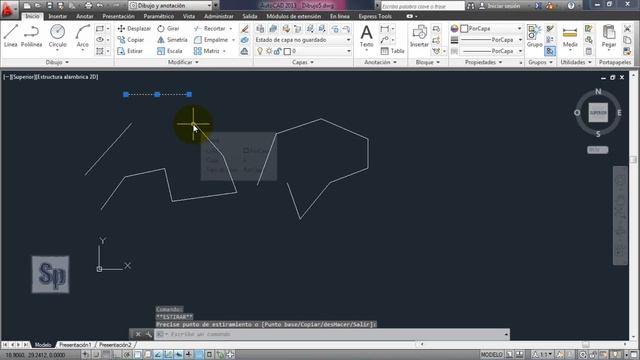Open the object color PorCapa dropdown
640x360 pixels.
point(491,29)
